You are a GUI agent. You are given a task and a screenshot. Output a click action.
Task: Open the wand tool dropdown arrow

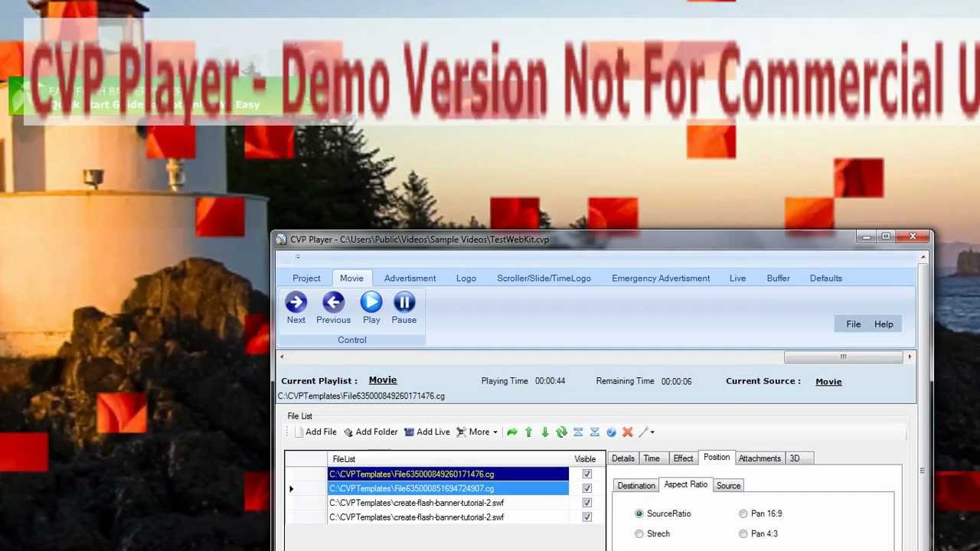click(x=652, y=432)
